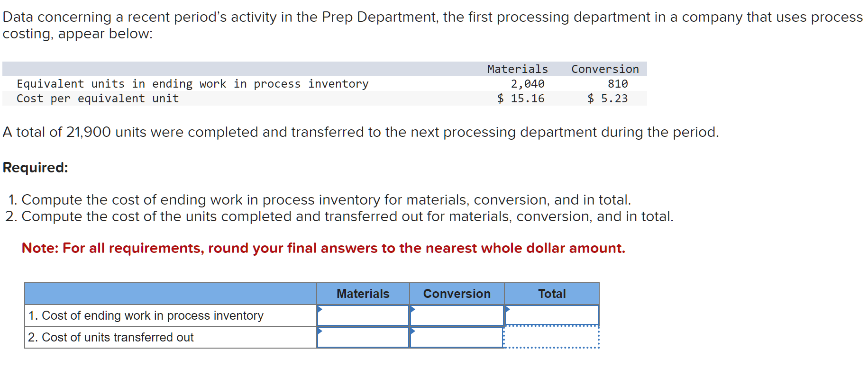The width and height of the screenshot is (868, 377).
Task: Click Total input for ending work in process
Action: (x=552, y=315)
